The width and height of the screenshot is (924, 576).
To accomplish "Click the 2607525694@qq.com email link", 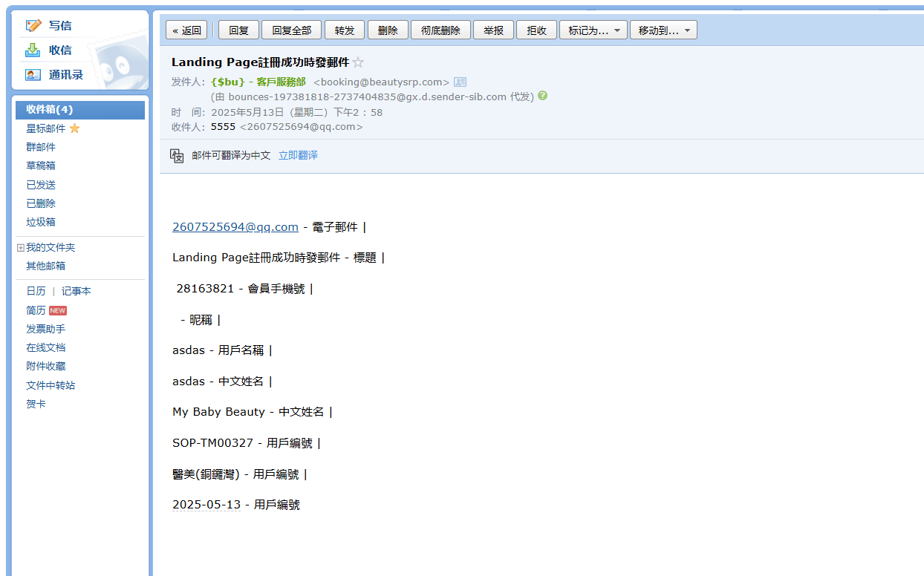I will point(235,227).
